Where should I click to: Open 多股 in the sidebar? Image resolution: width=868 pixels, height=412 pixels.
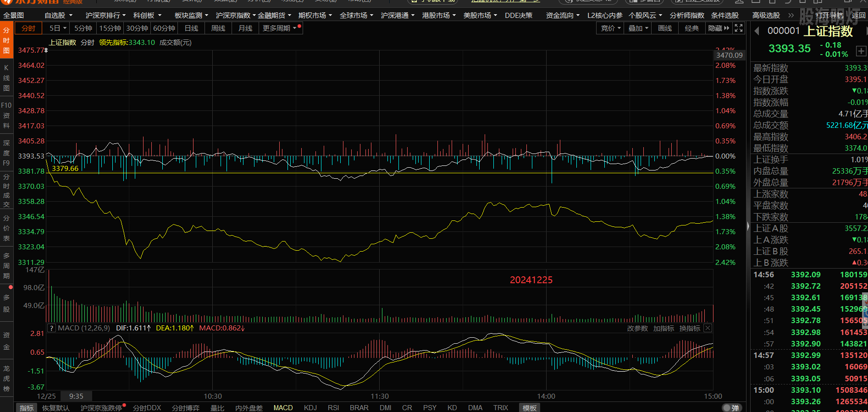(6, 303)
